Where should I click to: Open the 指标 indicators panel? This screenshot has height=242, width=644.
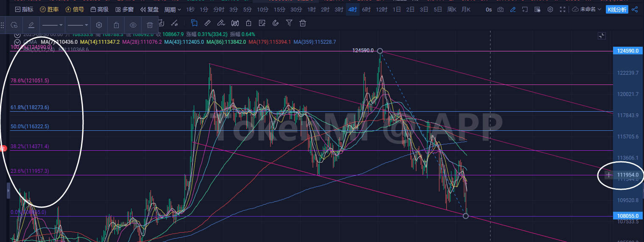(x=24, y=9)
